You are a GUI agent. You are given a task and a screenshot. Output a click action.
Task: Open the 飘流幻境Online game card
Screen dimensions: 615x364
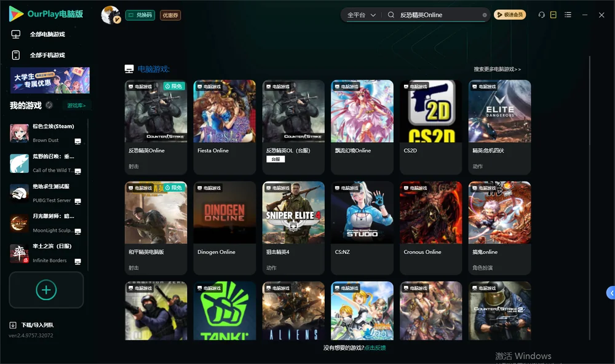(362, 127)
